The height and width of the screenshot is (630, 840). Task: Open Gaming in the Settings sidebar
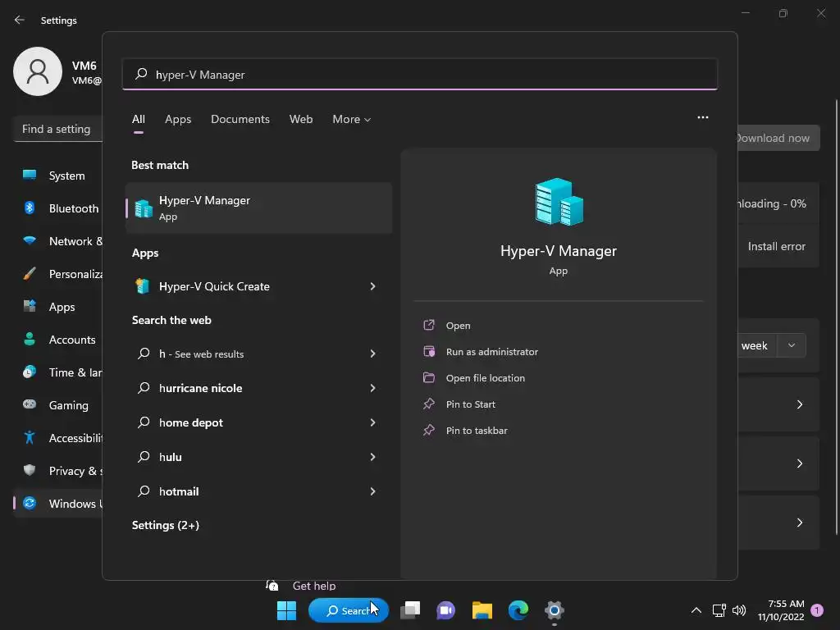(x=58, y=405)
